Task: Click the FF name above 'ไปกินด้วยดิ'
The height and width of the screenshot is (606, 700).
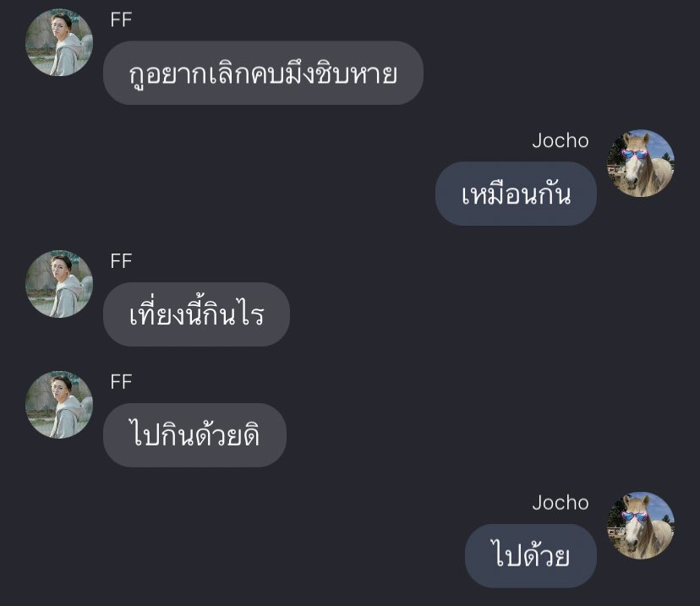Action: [121, 382]
